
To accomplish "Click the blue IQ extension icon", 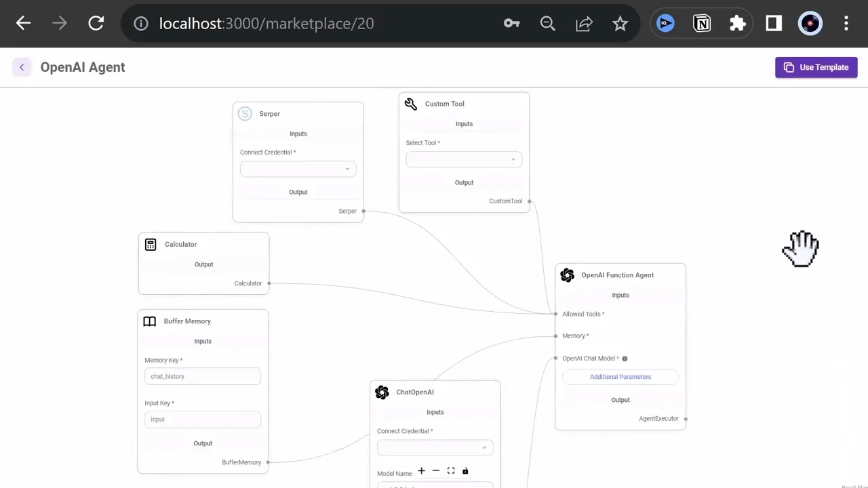I will tap(666, 24).
